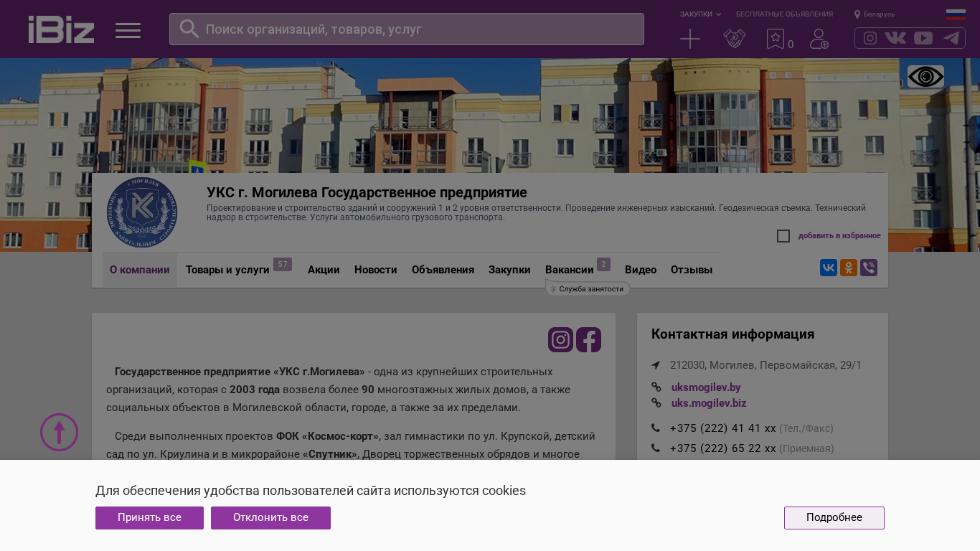
Task: Open the hamburger main menu
Action: (x=128, y=30)
